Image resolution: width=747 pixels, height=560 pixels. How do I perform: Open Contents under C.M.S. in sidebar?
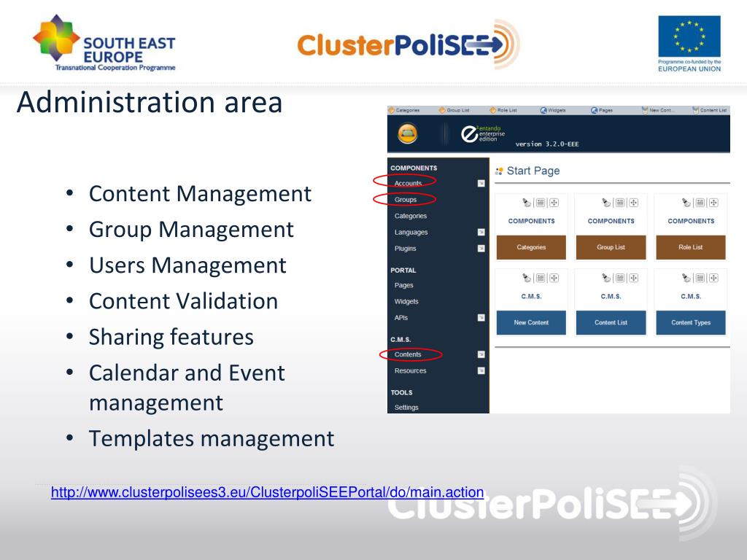click(x=408, y=354)
